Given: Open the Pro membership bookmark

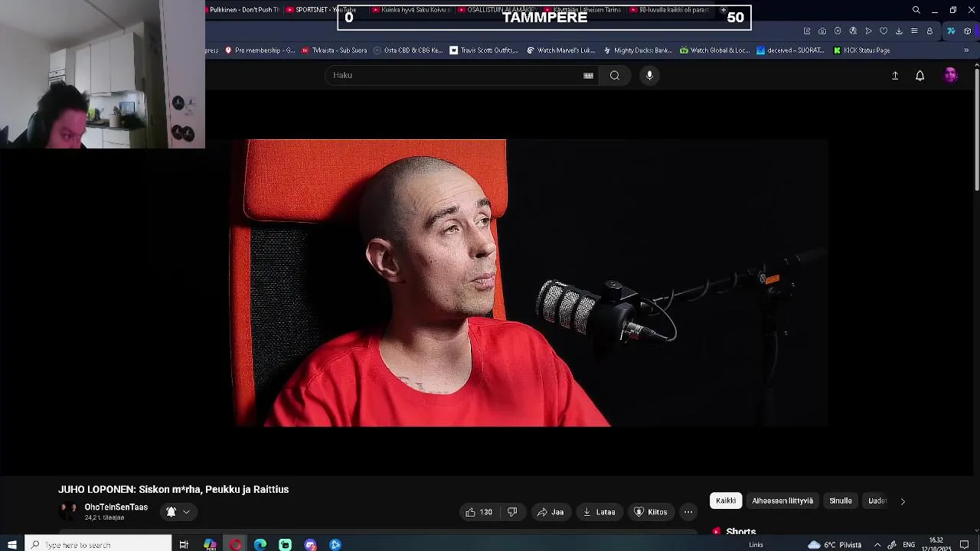Looking at the screenshot, I should 260,51.
